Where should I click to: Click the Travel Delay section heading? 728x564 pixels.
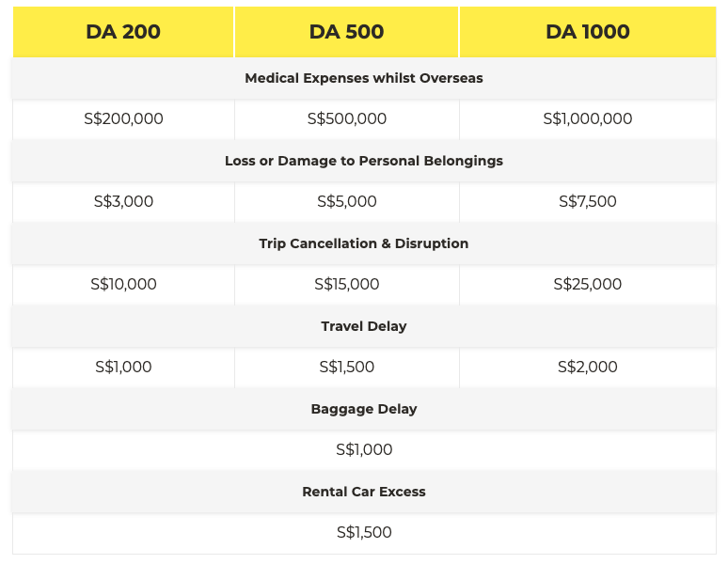click(364, 326)
